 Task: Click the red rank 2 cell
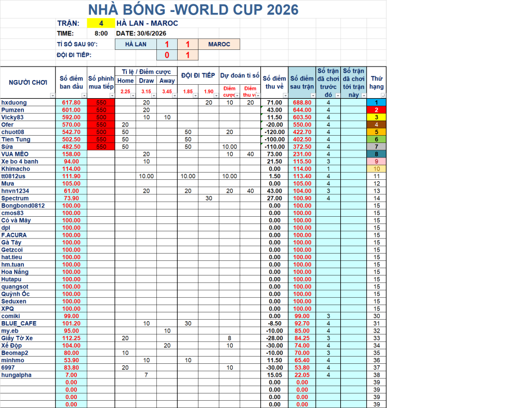pos(376,110)
